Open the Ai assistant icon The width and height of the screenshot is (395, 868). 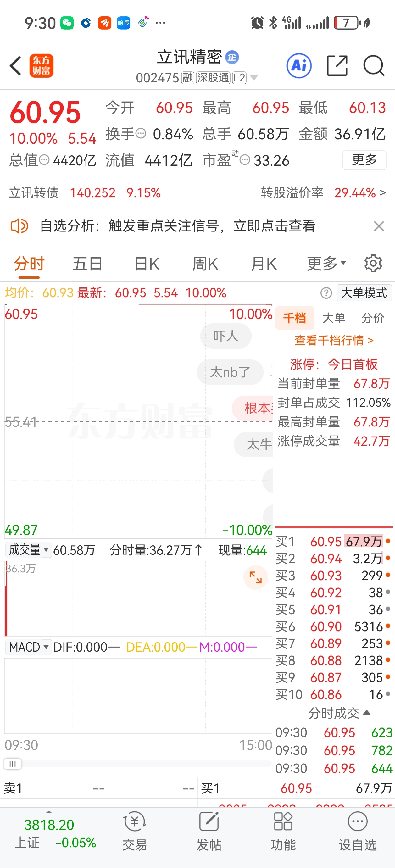[299, 65]
